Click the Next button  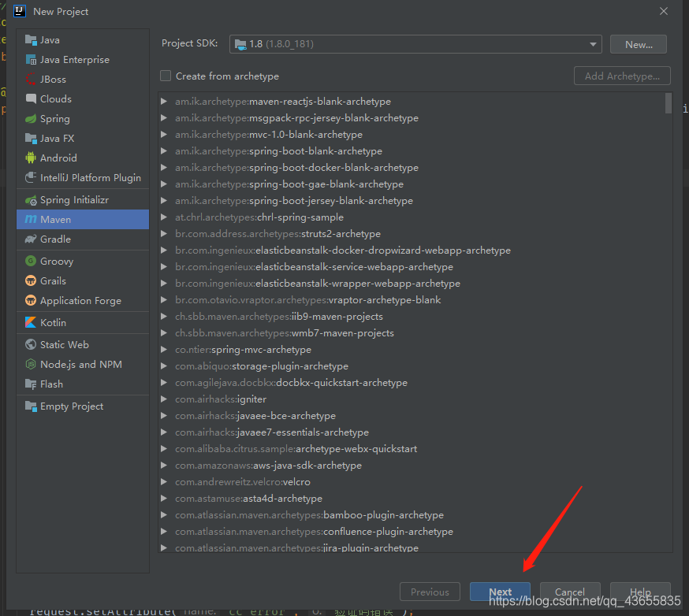coord(500,592)
